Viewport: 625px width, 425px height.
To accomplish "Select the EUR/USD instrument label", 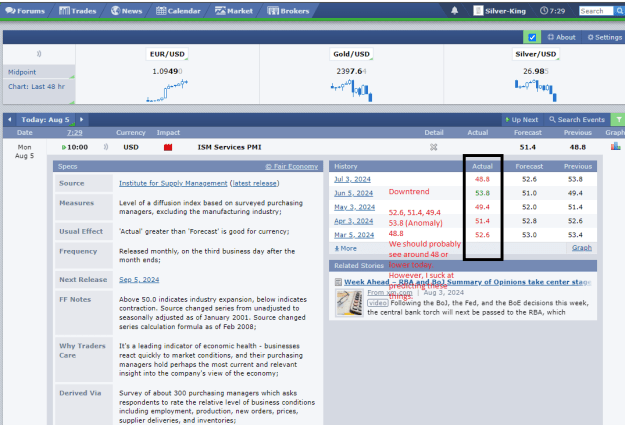I will (x=167, y=54).
